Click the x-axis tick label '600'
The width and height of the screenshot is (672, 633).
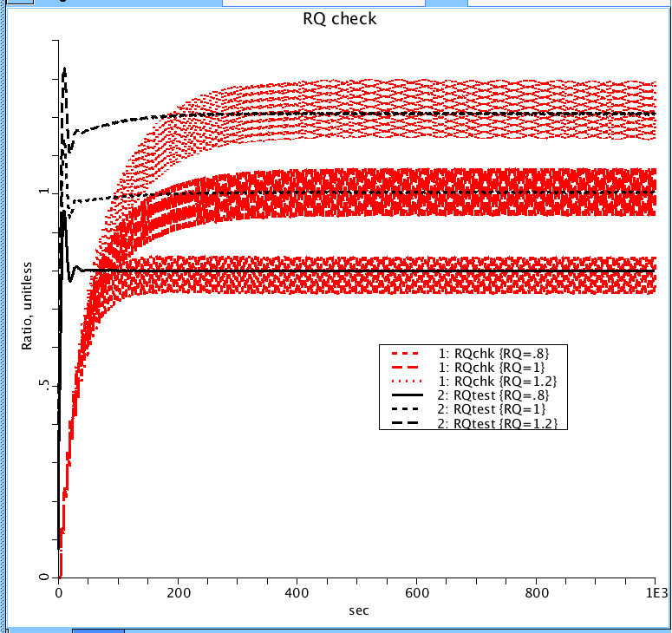tap(416, 593)
